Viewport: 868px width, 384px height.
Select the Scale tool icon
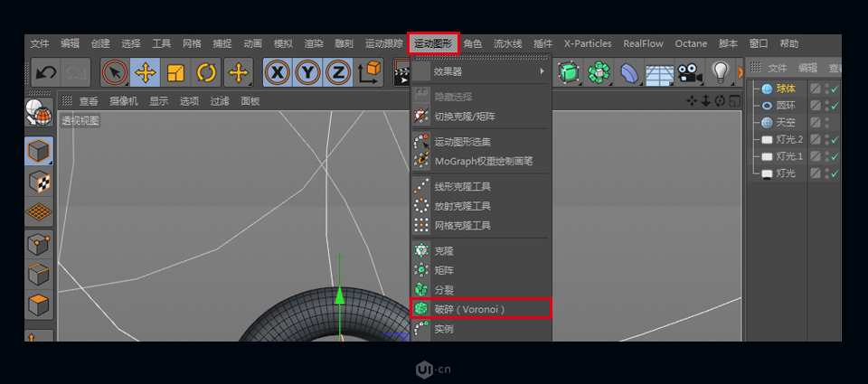point(175,72)
